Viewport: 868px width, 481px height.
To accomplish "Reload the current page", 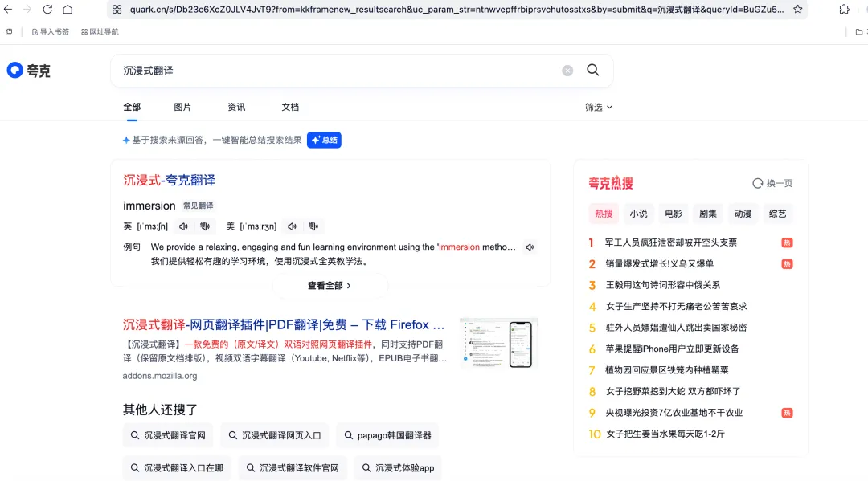I will [x=47, y=10].
